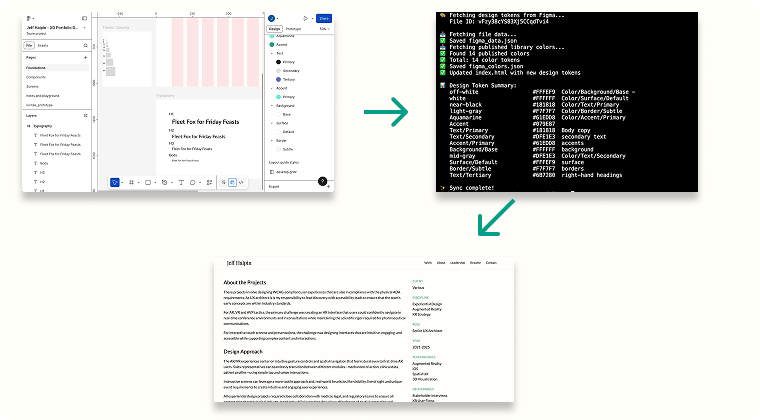Click the search icon beside Assets
Screen dimensions: 760x420
pos(86,46)
